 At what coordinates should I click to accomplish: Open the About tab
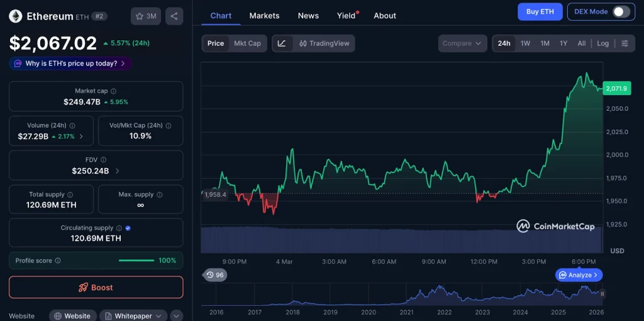point(385,16)
